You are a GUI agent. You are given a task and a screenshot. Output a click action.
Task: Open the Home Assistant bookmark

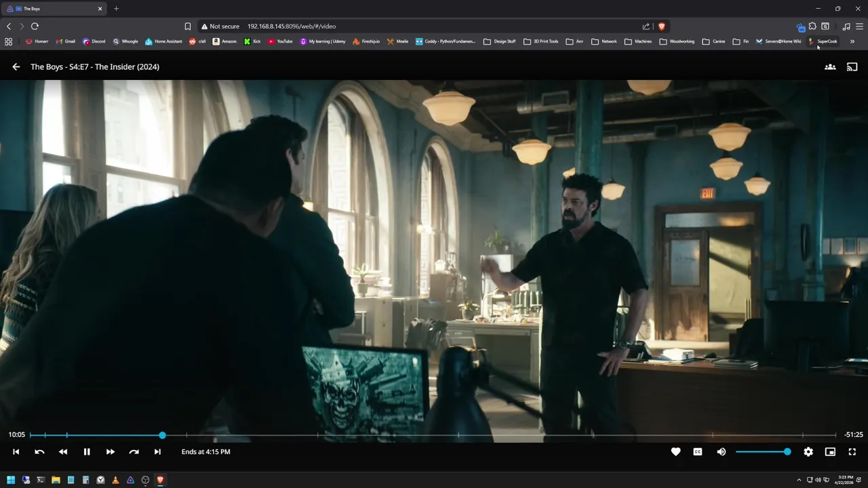pyautogui.click(x=163, y=41)
